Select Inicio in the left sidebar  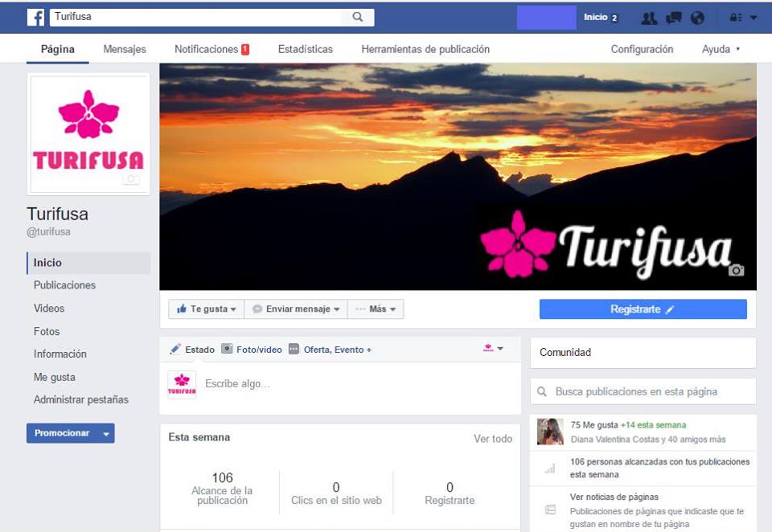point(88,263)
